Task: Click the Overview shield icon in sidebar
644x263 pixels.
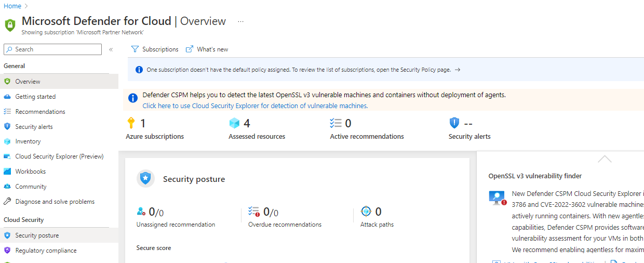Action: point(7,82)
